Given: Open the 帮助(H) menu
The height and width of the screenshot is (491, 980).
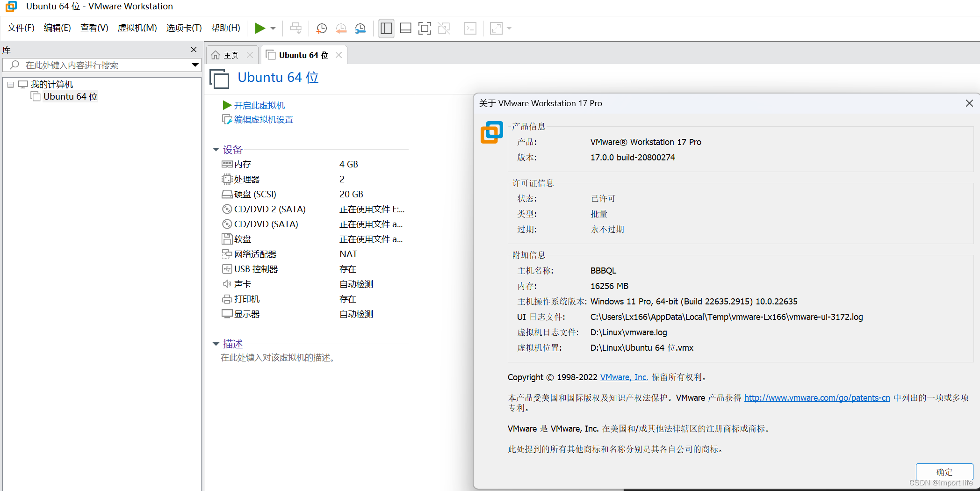Looking at the screenshot, I should click(x=226, y=28).
